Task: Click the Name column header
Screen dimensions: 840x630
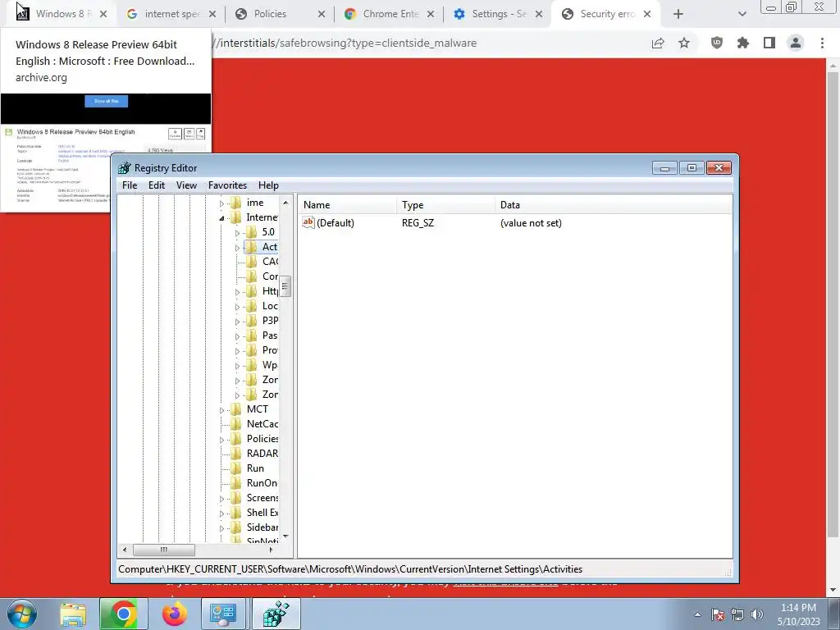Action: 347,204
